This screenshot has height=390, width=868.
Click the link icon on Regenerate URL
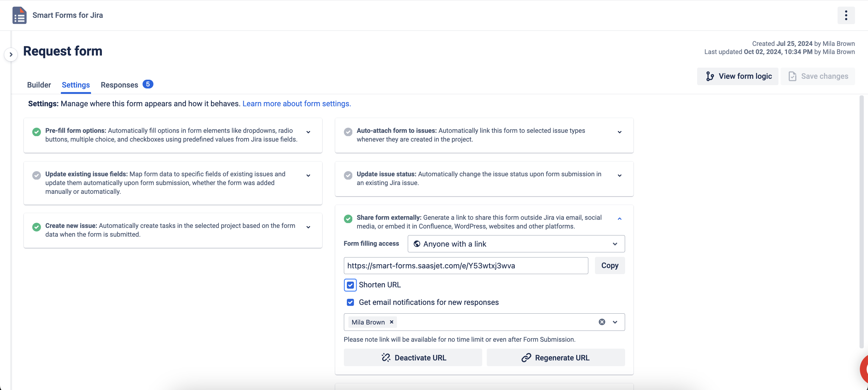[526, 357]
